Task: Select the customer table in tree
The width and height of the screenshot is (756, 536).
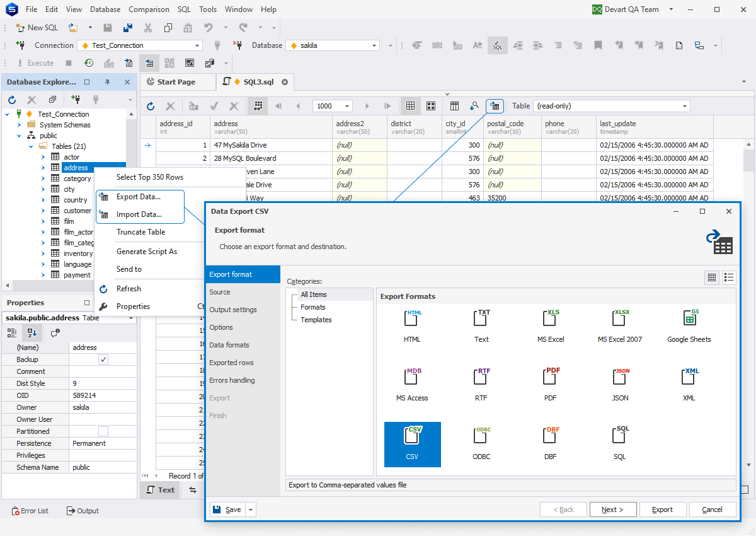Action: coord(77,211)
